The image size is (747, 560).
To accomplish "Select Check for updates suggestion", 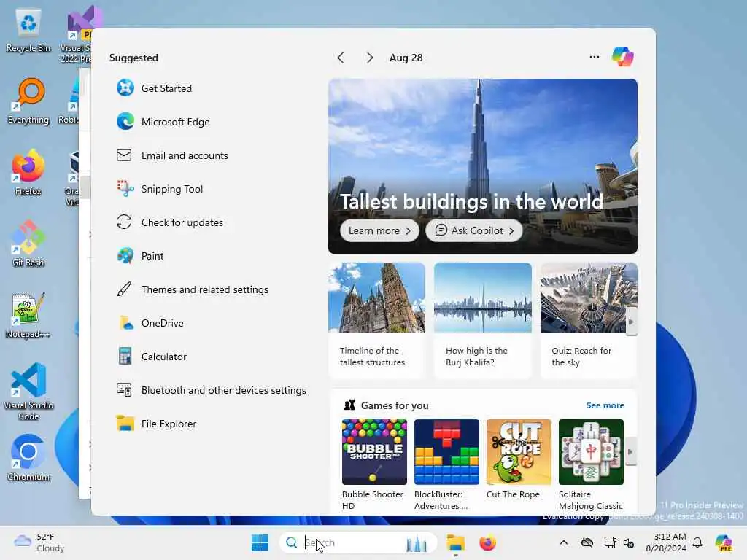I will (169, 222).
